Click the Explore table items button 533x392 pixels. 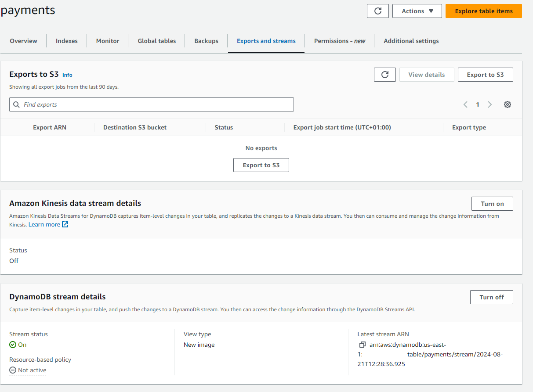click(484, 11)
